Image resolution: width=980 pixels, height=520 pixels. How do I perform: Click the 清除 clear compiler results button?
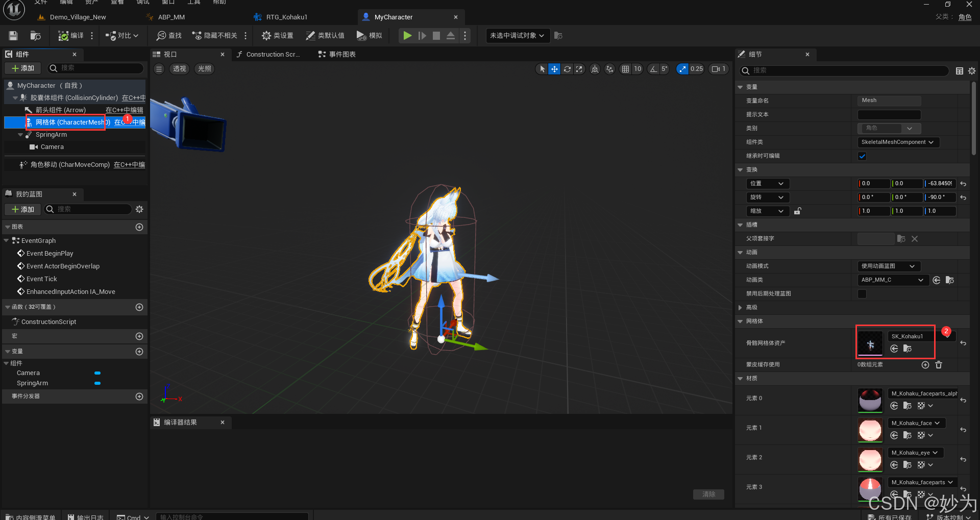click(708, 494)
